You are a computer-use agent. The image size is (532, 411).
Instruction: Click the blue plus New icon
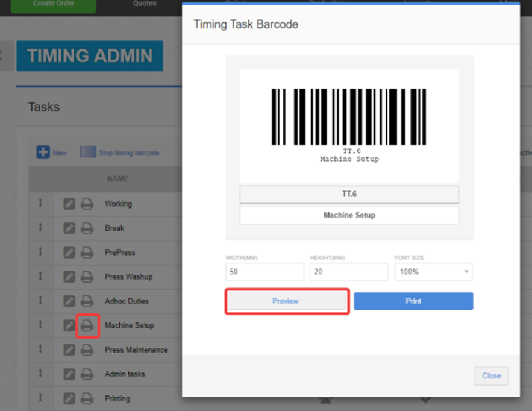[43, 152]
